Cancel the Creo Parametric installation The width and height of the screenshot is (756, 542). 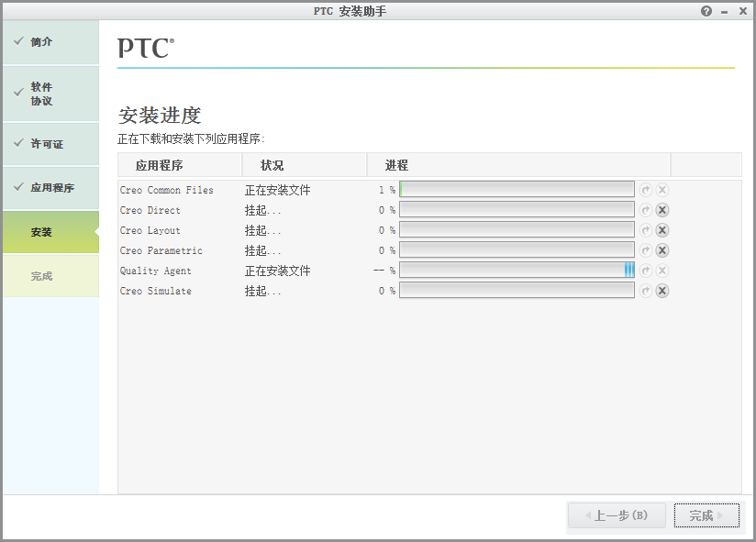click(662, 250)
